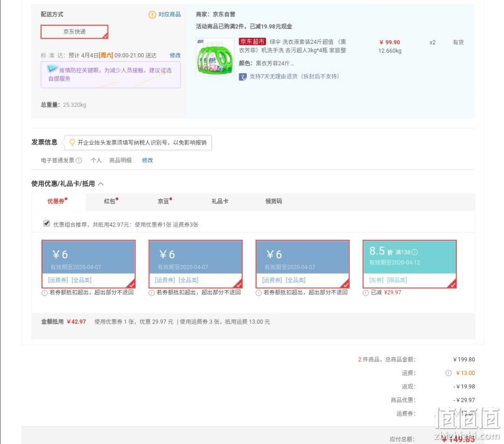Click the epidemic self-pickup suggestion banner
The width and height of the screenshot is (504, 444).
(111, 75)
